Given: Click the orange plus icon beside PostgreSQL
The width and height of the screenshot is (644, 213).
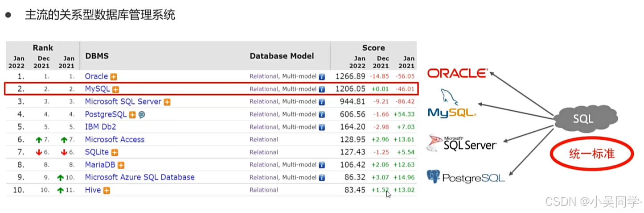Looking at the screenshot, I should [x=132, y=115].
